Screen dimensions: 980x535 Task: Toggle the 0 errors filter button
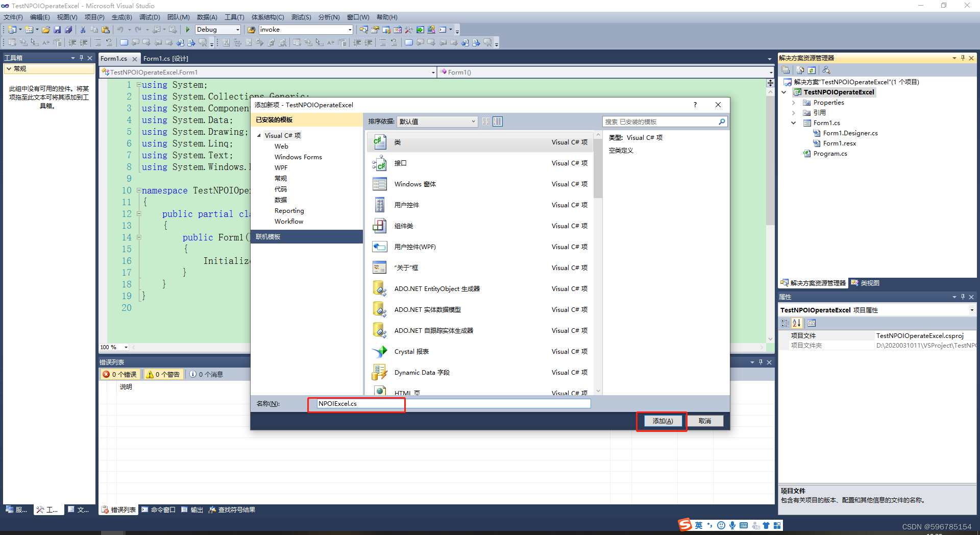pyautogui.click(x=120, y=374)
